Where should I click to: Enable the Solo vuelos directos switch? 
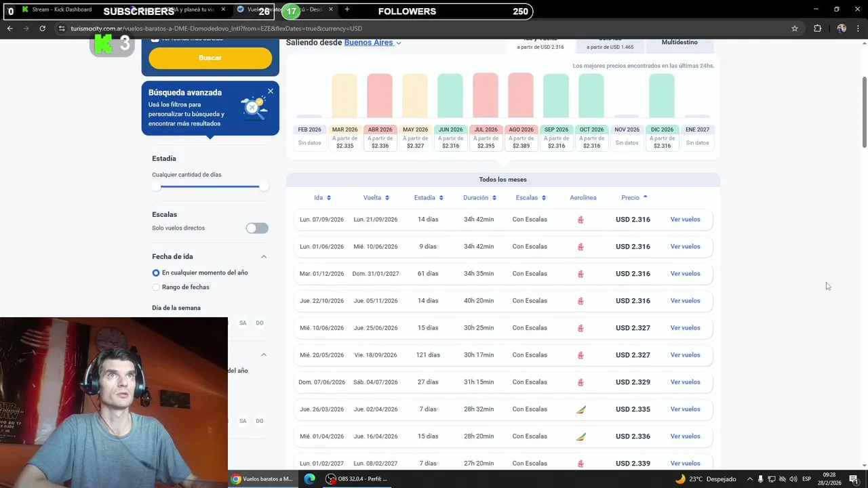pyautogui.click(x=257, y=228)
